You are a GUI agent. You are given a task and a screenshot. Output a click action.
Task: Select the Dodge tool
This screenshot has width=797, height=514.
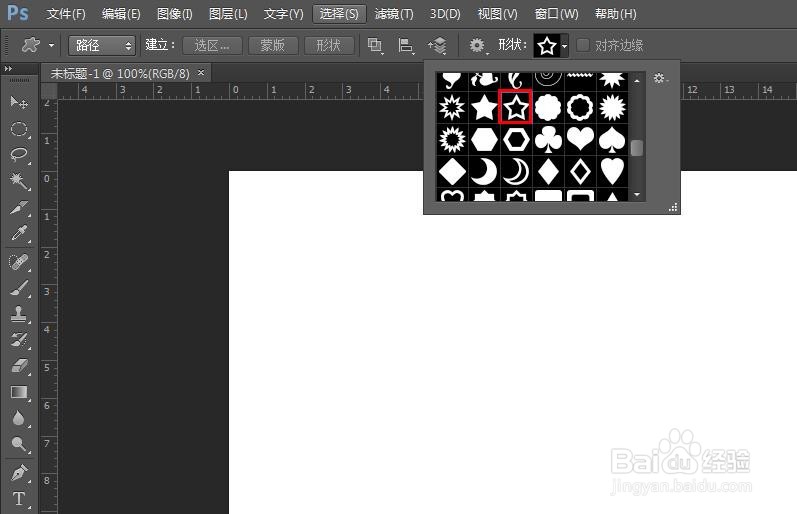point(19,444)
